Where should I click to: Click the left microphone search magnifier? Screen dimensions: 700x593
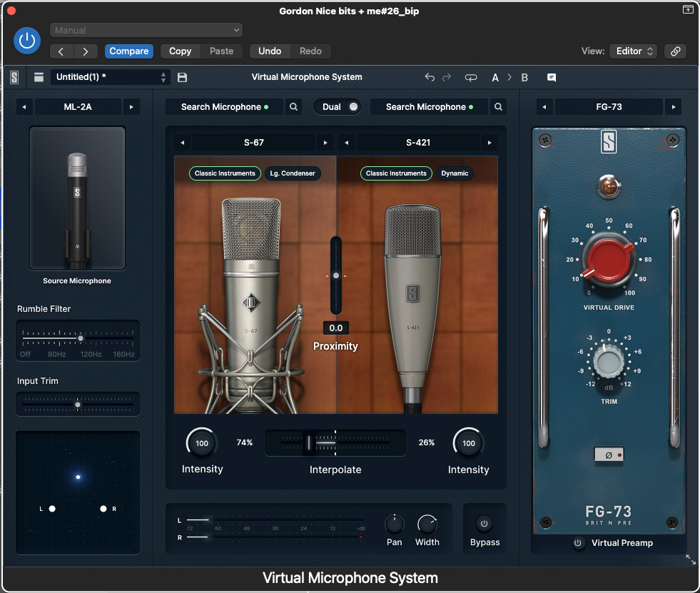pos(293,107)
